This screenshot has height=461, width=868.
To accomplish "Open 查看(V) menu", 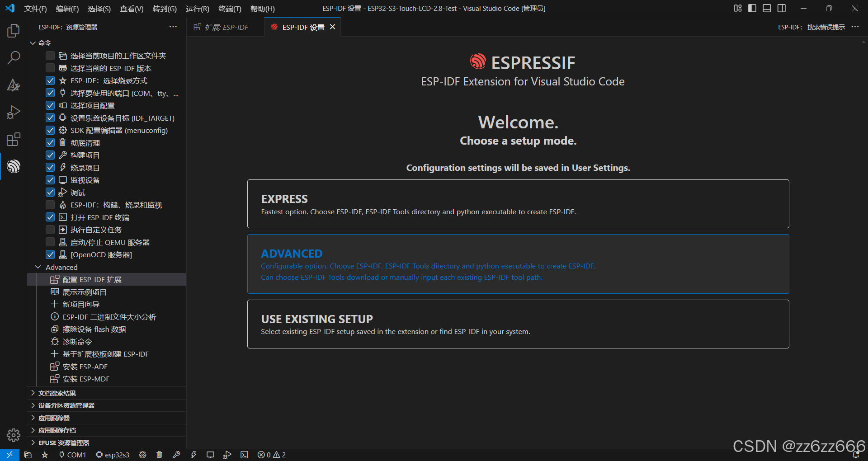I will pyautogui.click(x=132, y=9).
